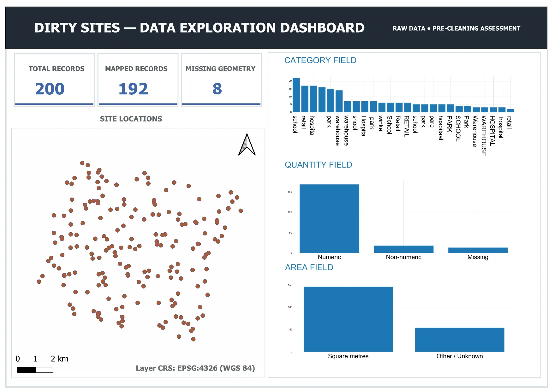Click the '2 km' scale bar label
554x392 pixels.
(59, 359)
